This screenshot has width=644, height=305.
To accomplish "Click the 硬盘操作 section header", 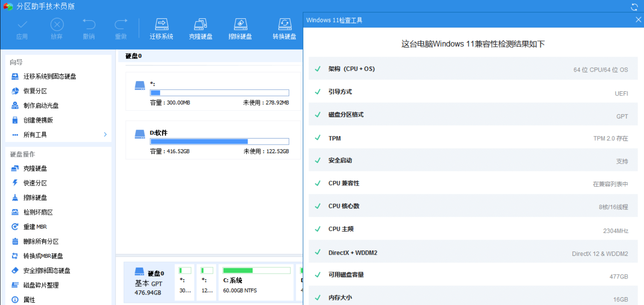I will (23, 154).
